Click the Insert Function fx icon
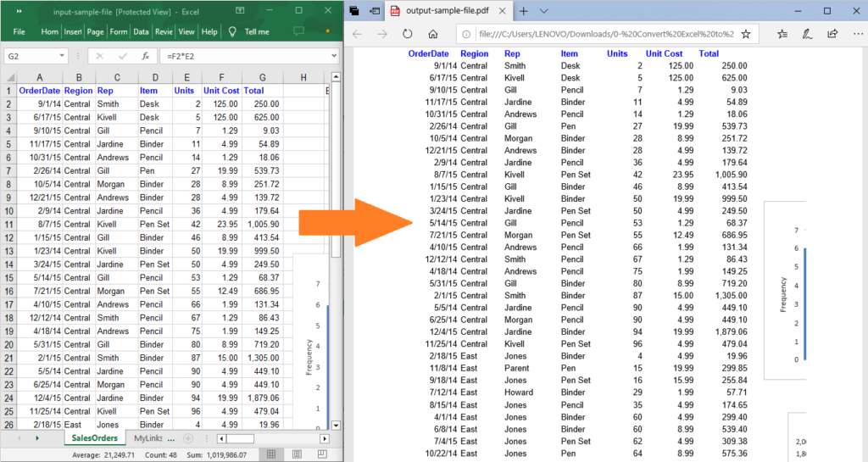This screenshot has width=868, height=462. coord(145,56)
